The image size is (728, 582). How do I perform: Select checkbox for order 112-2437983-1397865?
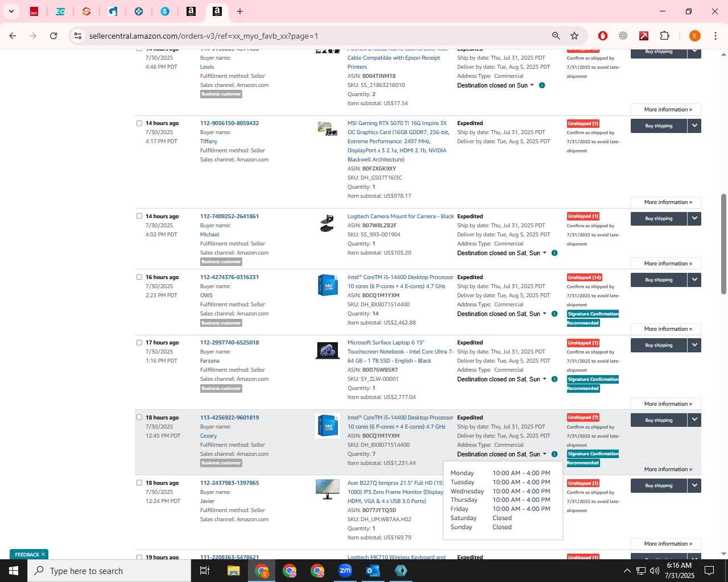tap(139, 483)
